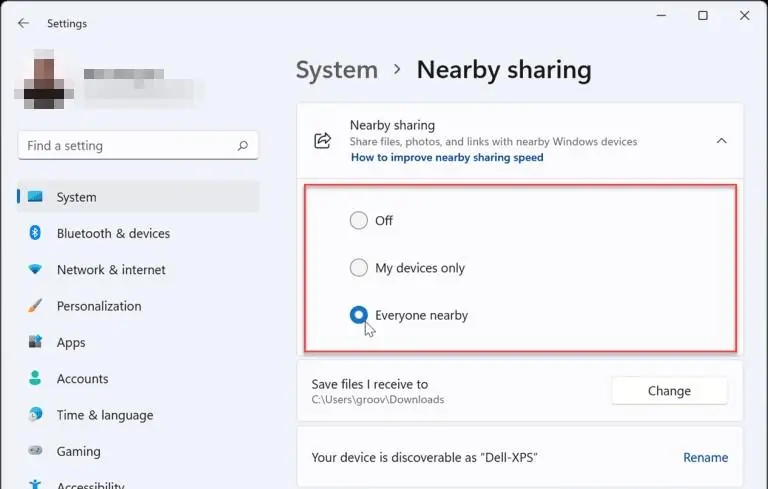
Task: Click the Time & language globe icon
Action: coord(35,414)
